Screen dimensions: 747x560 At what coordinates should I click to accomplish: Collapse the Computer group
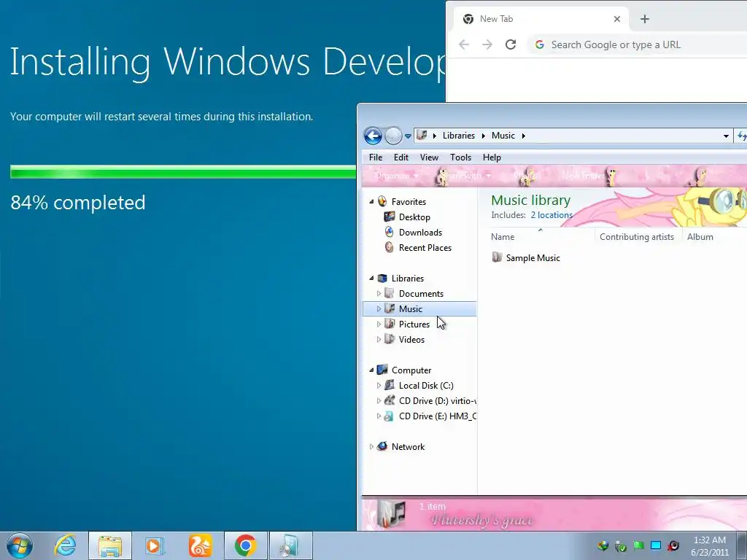coord(371,370)
